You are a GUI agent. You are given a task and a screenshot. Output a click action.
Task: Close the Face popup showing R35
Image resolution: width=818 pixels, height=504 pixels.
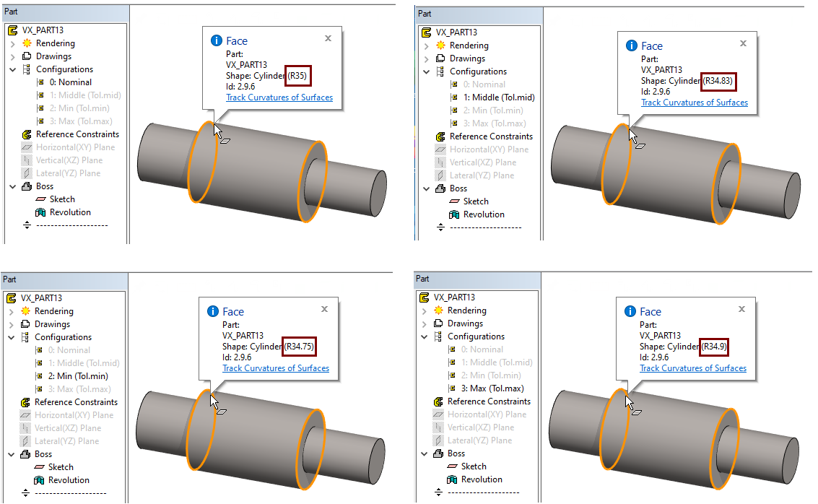(328, 38)
